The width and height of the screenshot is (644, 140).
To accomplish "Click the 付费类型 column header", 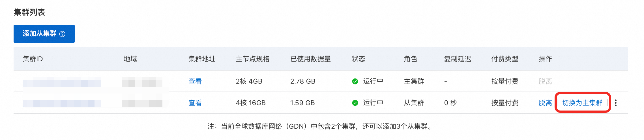I will click(505, 59).
